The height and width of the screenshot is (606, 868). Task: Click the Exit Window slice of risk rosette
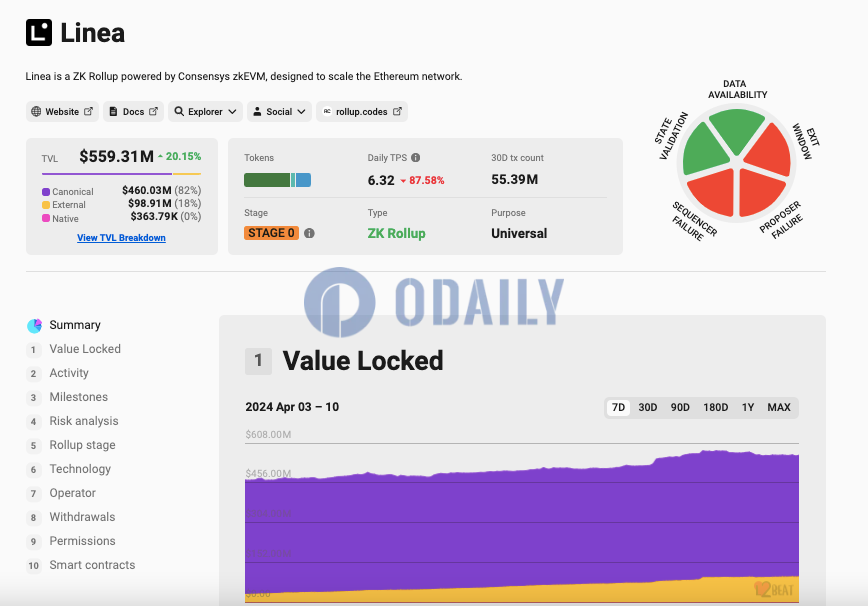(770, 152)
